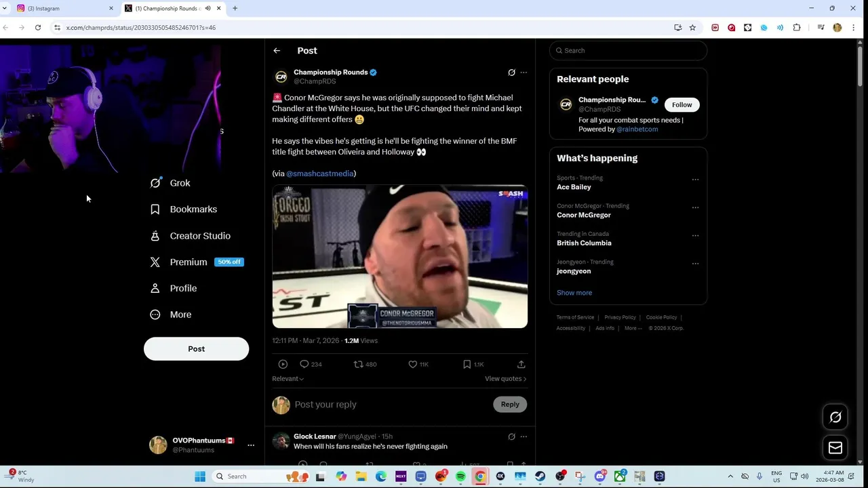Viewport: 868px width, 488px height.
Task: Open the Chrome extensions puzzle icon
Action: 797,28
